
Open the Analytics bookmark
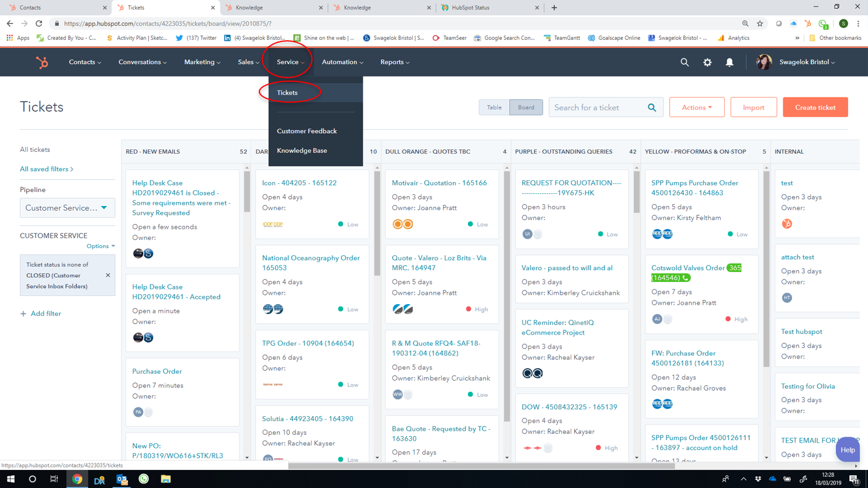tap(734, 38)
